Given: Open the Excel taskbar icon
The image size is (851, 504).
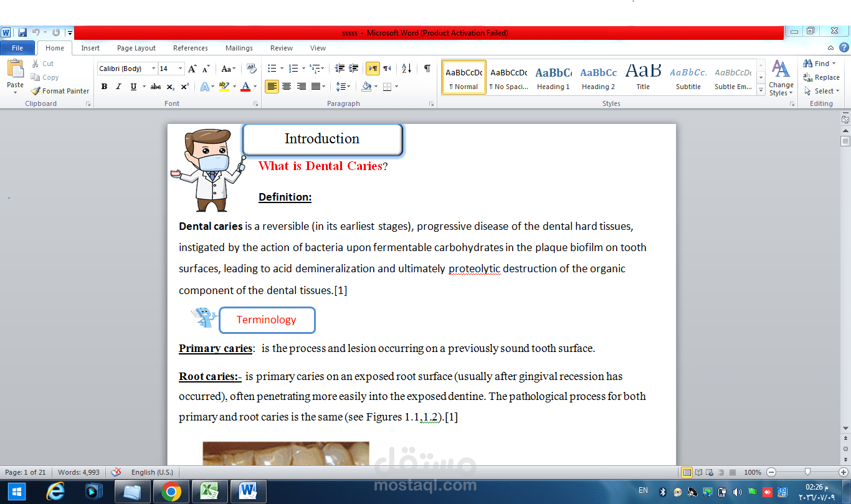Looking at the screenshot, I should click(209, 492).
